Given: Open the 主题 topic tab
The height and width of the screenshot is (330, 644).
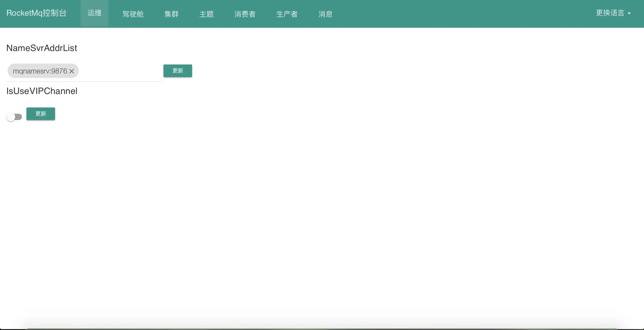Looking at the screenshot, I should [x=206, y=14].
